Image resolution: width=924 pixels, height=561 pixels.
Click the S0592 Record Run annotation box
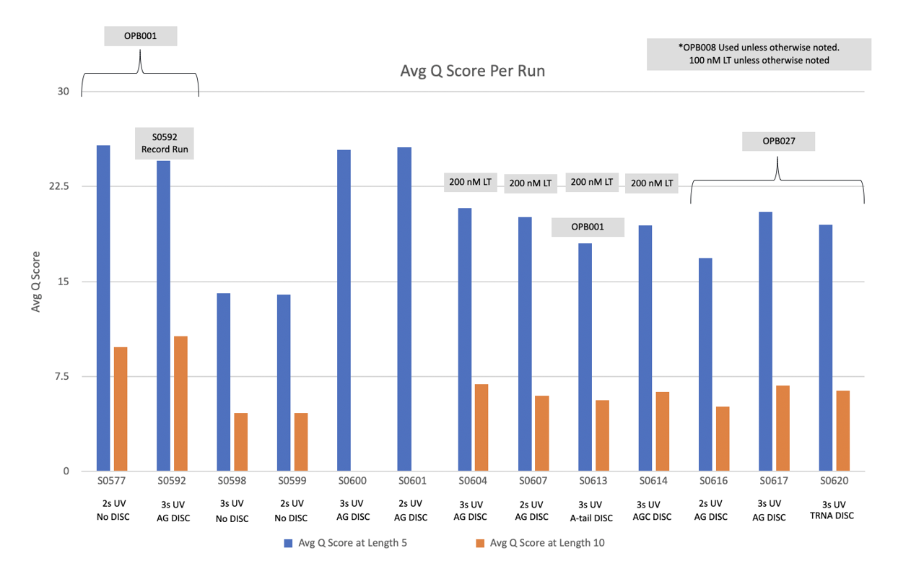tap(165, 144)
